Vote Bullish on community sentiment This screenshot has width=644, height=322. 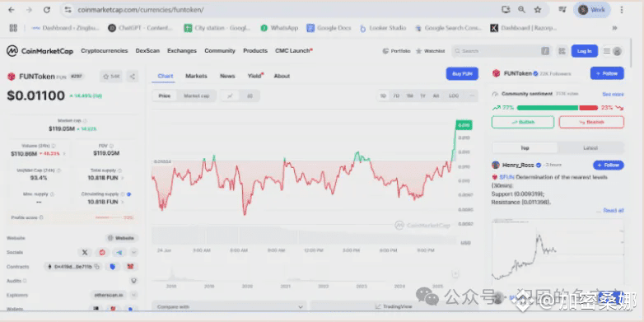pos(522,122)
